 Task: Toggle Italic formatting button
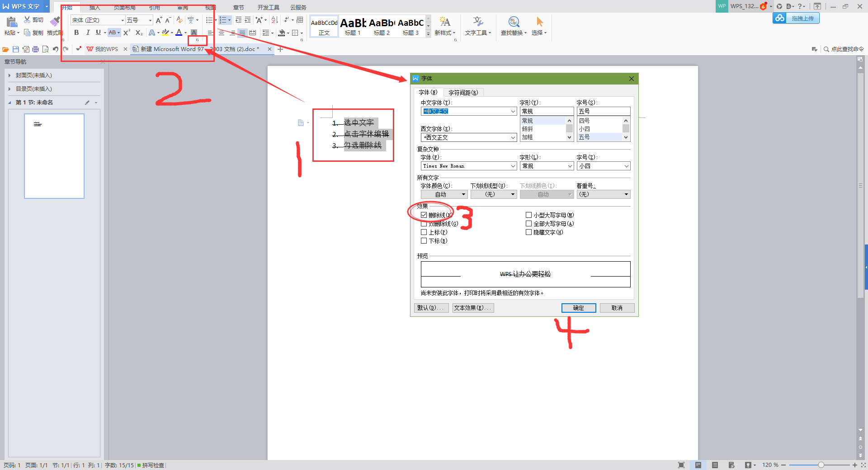(x=88, y=33)
